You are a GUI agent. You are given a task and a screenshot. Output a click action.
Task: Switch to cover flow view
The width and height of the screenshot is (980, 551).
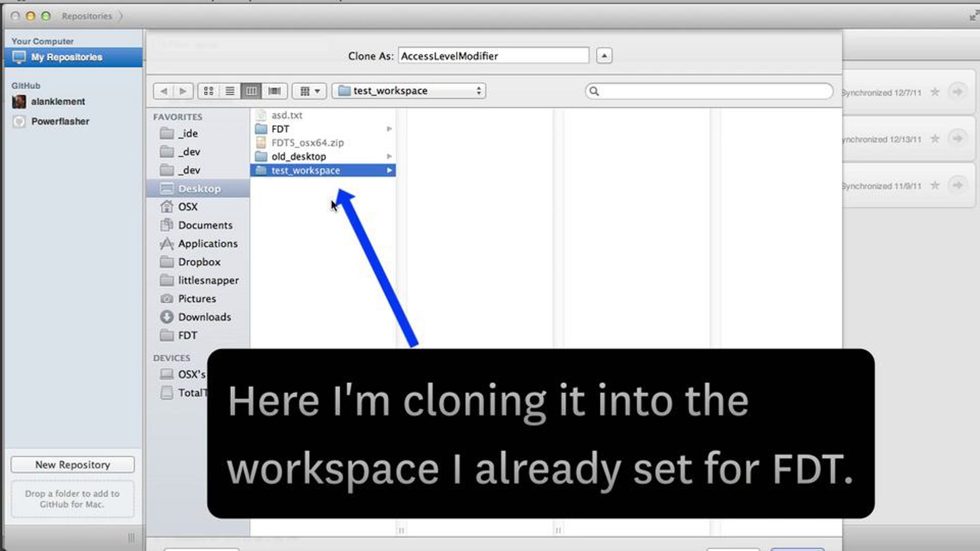click(x=274, y=91)
